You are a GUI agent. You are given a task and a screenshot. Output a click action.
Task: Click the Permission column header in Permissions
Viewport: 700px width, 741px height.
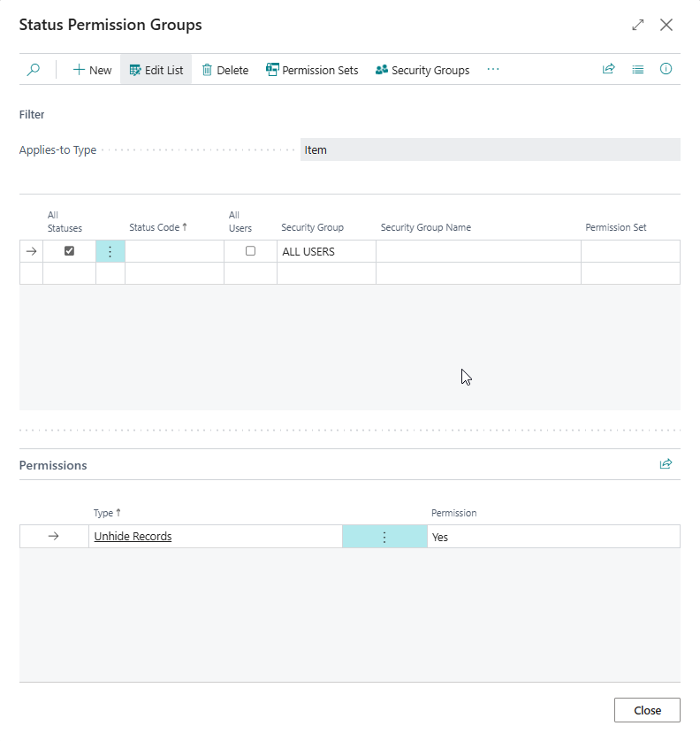pyautogui.click(x=453, y=513)
